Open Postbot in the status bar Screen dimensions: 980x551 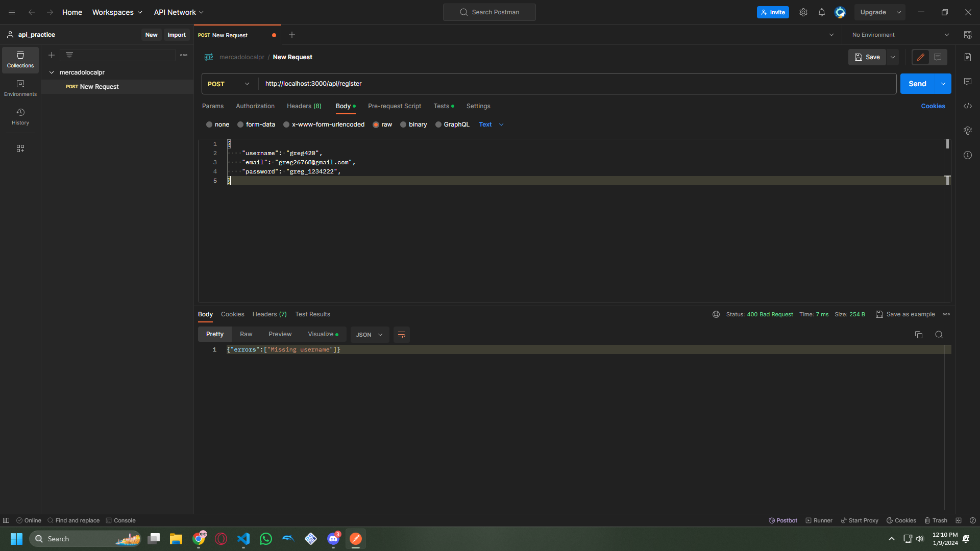(783, 520)
